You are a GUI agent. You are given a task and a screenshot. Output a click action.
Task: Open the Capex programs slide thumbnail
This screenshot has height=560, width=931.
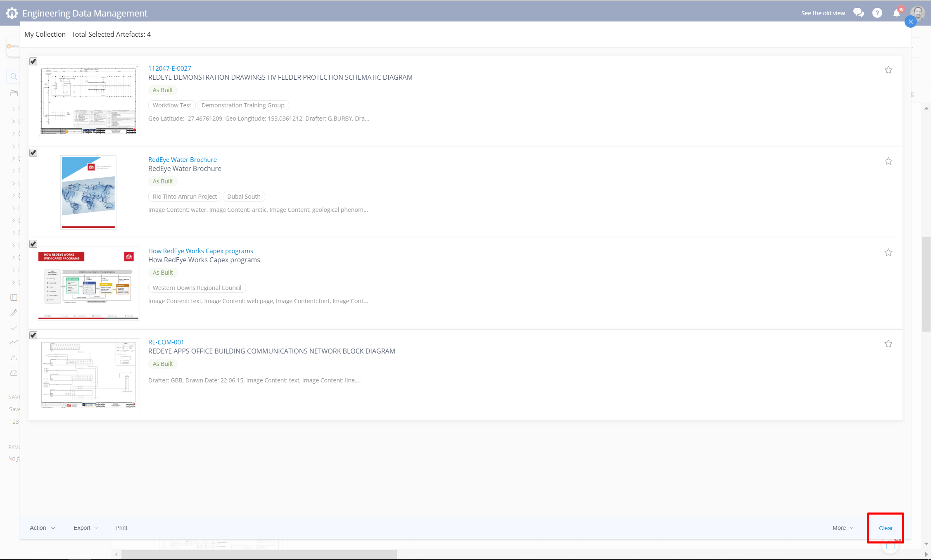click(x=88, y=284)
